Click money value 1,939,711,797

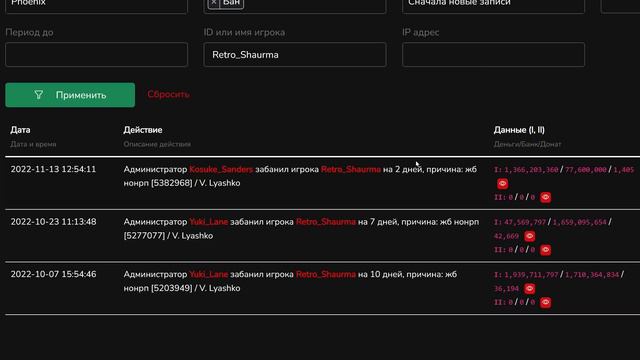[x=531, y=275]
